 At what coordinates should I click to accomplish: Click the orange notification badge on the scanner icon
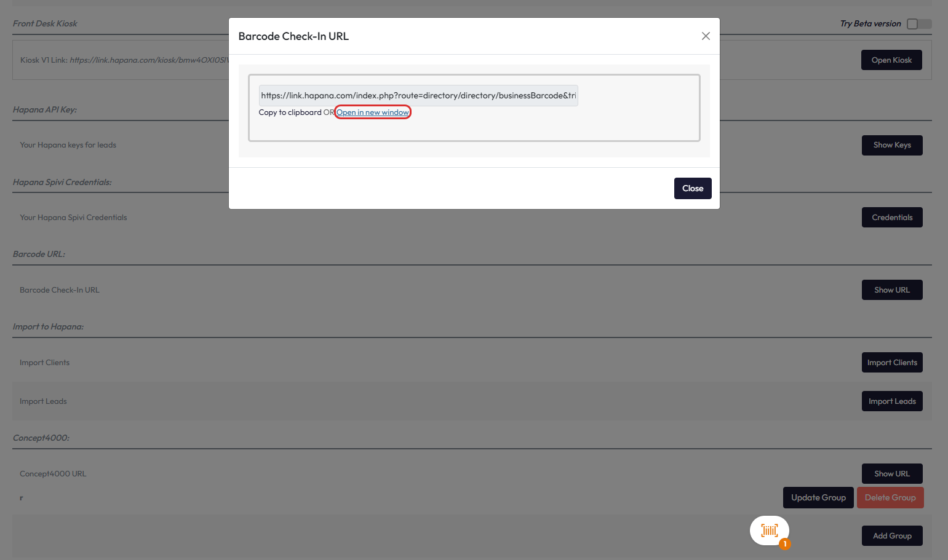(784, 544)
